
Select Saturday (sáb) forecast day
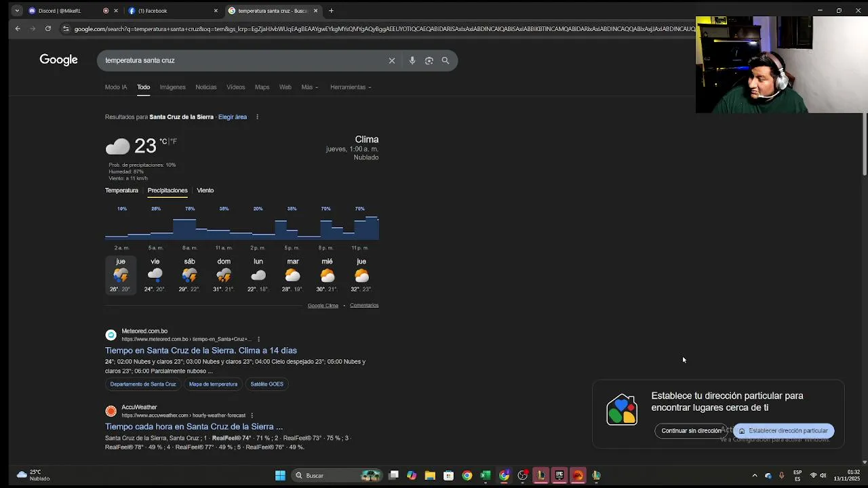pyautogui.click(x=189, y=274)
